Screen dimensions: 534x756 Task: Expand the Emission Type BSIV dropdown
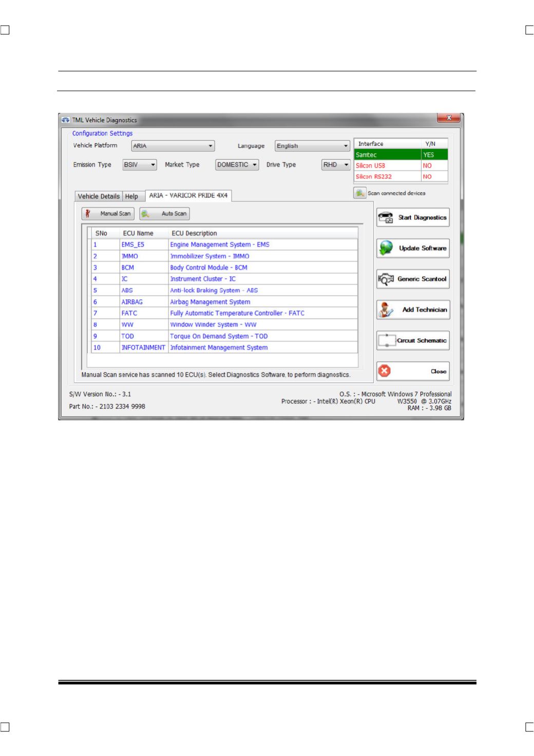[140, 165]
